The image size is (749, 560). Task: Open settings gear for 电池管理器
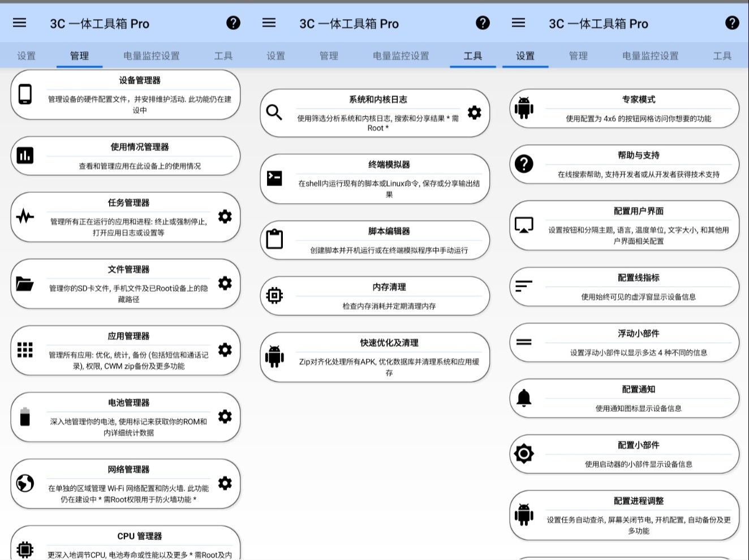[x=225, y=417]
